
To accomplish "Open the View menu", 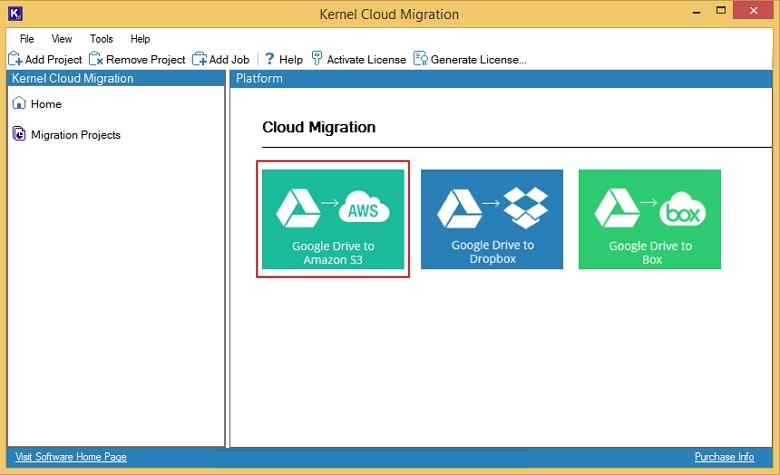I will click(x=62, y=39).
